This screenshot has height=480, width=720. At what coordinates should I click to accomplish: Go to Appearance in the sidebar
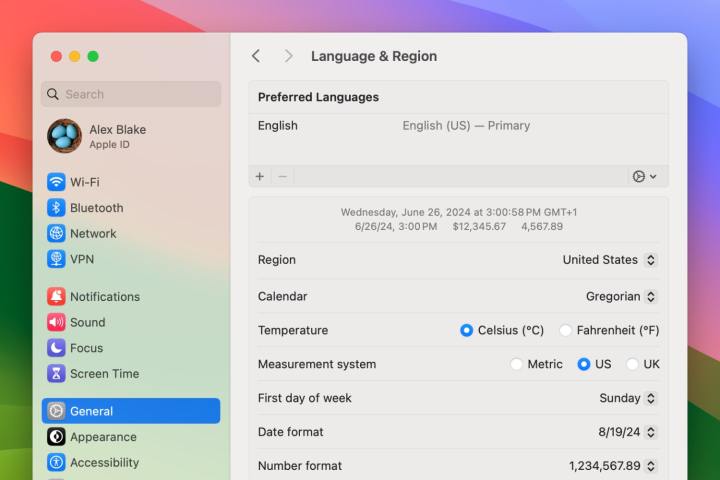pos(102,437)
